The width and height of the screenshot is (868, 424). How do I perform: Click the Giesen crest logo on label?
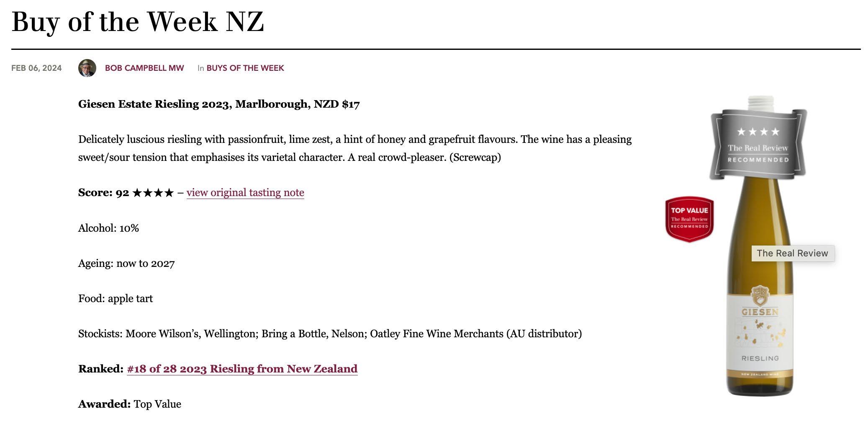click(760, 296)
